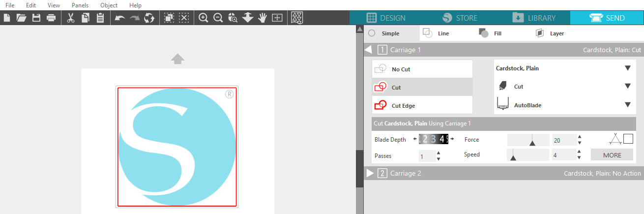
Task: Open a file with the folder icon
Action: coord(21,18)
